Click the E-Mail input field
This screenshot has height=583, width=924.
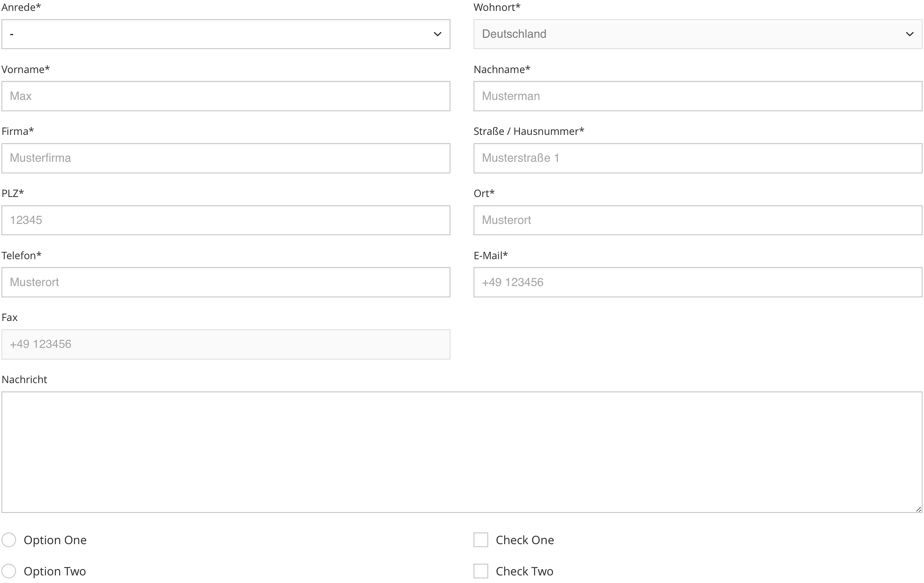[x=698, y=282]
